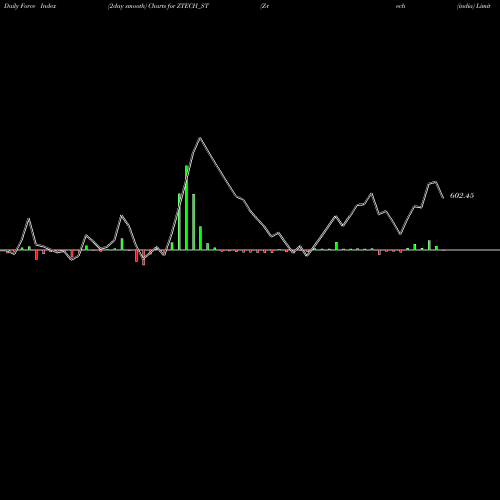Click the '(india) Limit' header text

pos(474,6)
